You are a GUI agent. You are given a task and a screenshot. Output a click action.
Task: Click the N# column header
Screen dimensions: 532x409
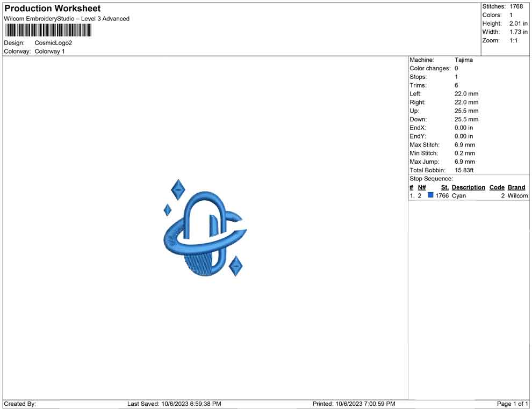tap(422, 187)
